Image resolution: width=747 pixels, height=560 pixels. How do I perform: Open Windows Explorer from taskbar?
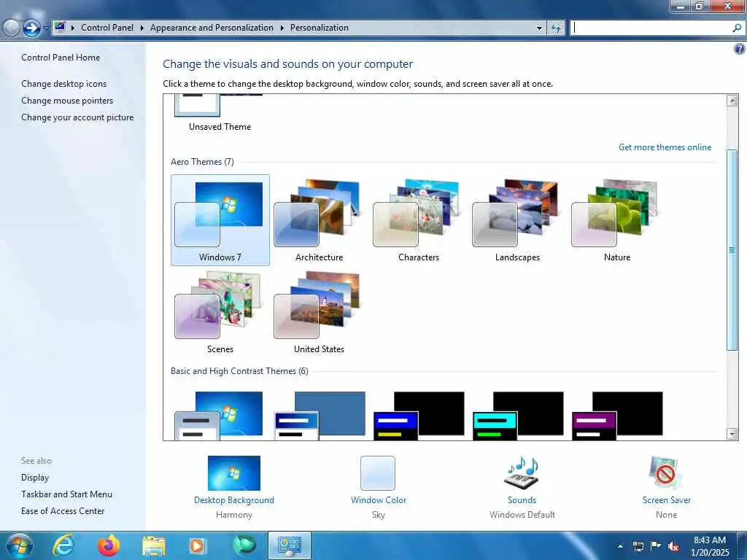point(153,546)
